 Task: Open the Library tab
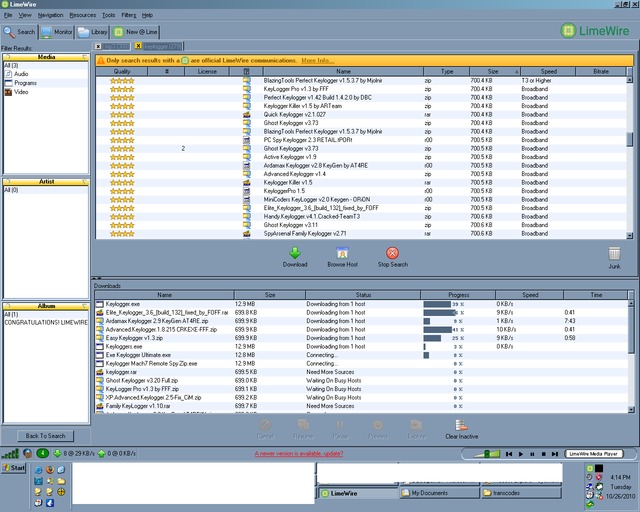point(92,32)
